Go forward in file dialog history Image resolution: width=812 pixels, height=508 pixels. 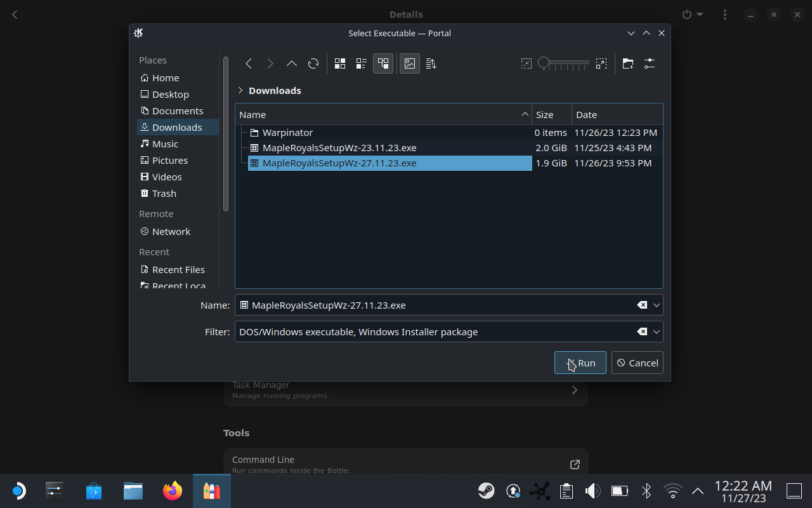point(270,63)
